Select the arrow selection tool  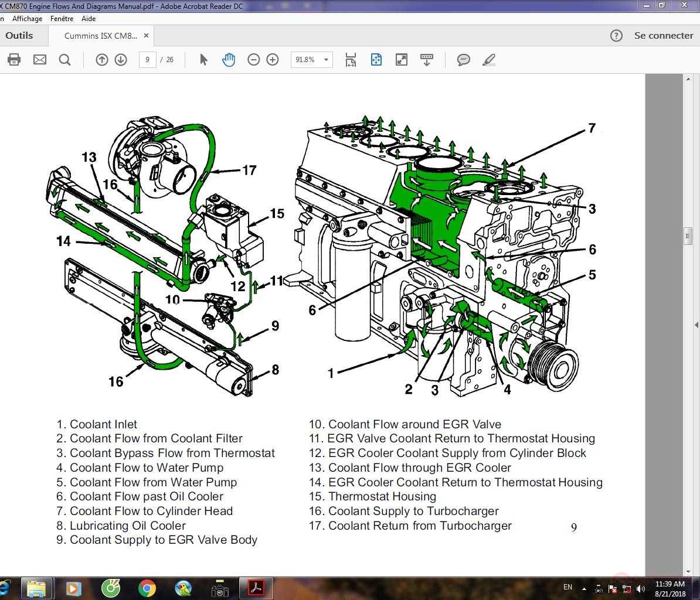pyautogui.click(x=203, y=59)
